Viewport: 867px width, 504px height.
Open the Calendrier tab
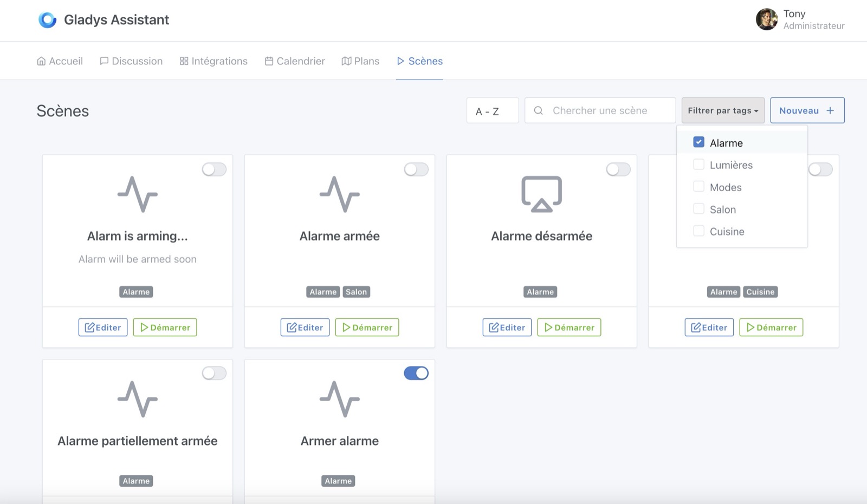pos(295,61)
